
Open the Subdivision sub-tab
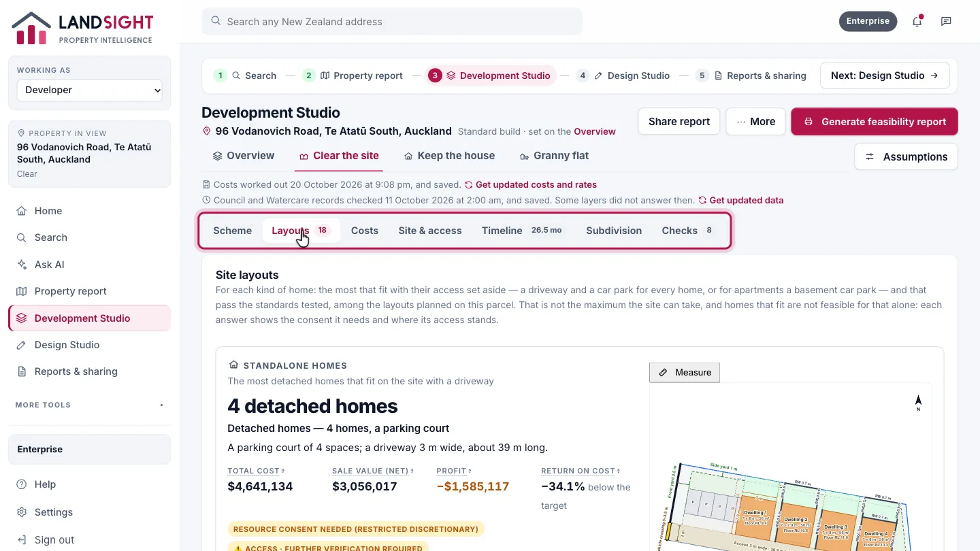pos(614,231)
